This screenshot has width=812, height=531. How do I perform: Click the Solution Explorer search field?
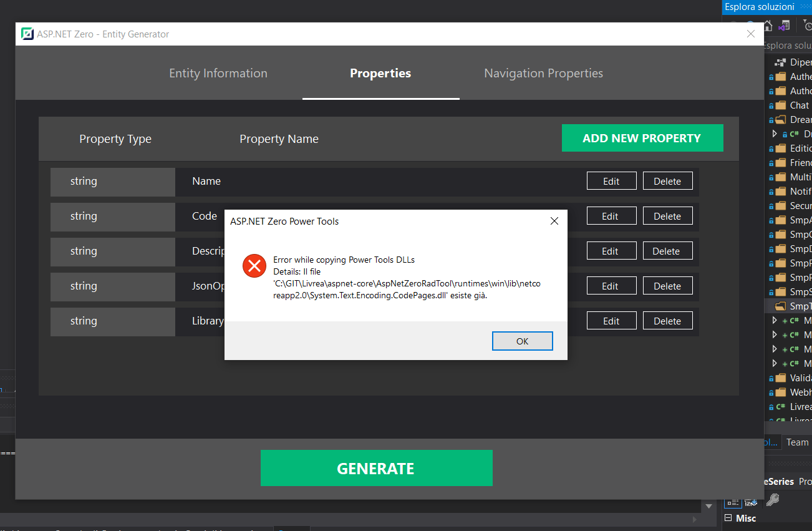788,46
